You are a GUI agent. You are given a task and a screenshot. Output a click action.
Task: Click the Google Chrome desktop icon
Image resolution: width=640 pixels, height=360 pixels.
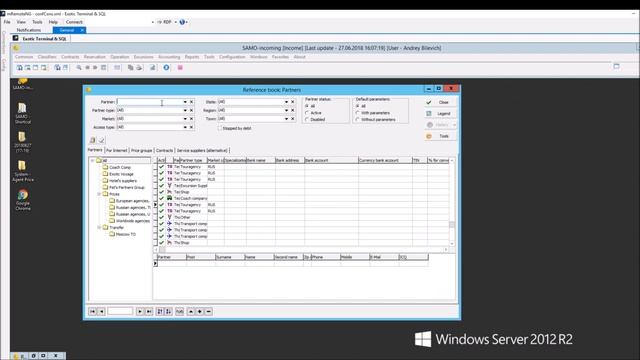point(23,200)
